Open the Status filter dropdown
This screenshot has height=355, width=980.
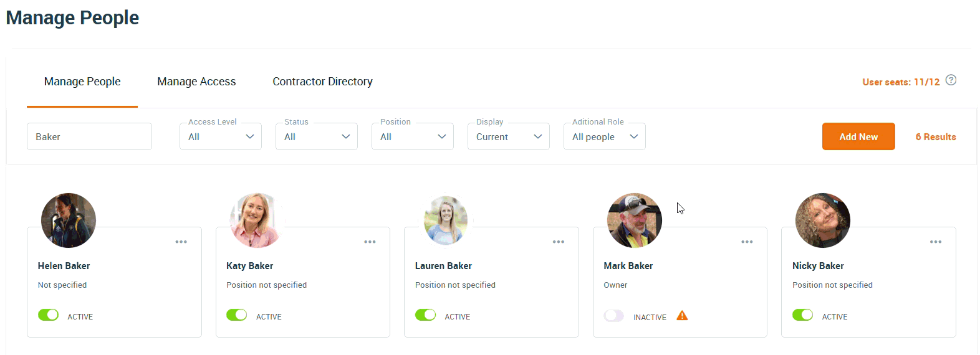pos(317,137)
